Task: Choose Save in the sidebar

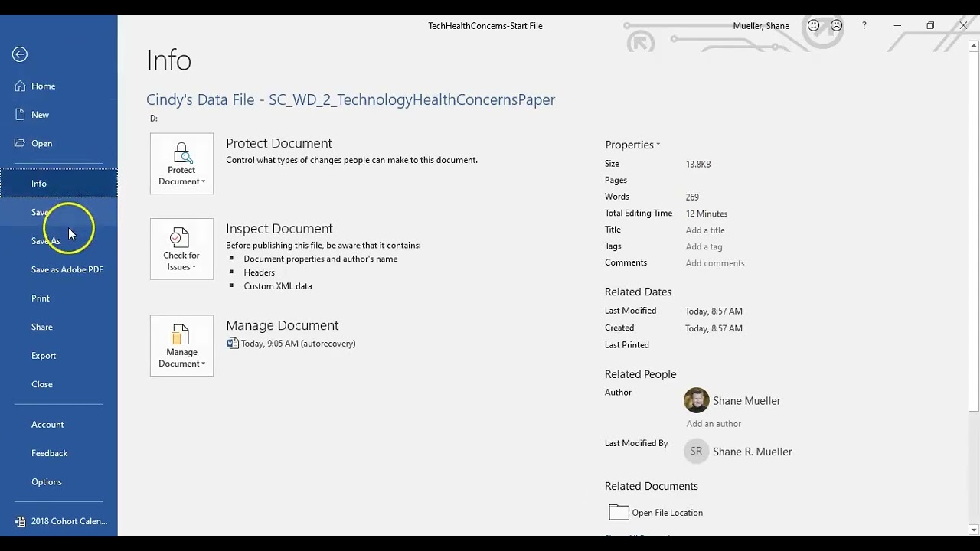Action: [59, 212]
